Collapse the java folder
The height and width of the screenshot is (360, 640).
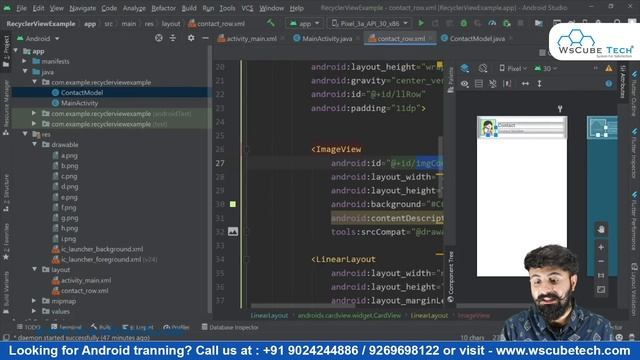[x=25, y=71]
